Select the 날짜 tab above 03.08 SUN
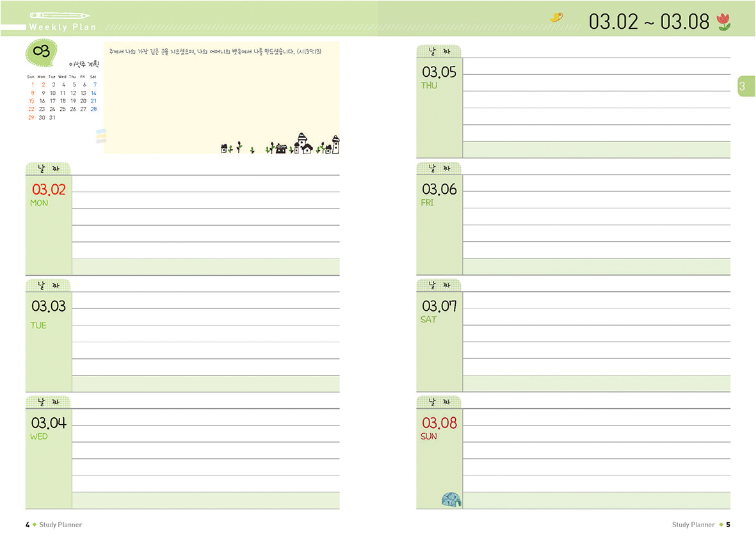 point(438,402)
